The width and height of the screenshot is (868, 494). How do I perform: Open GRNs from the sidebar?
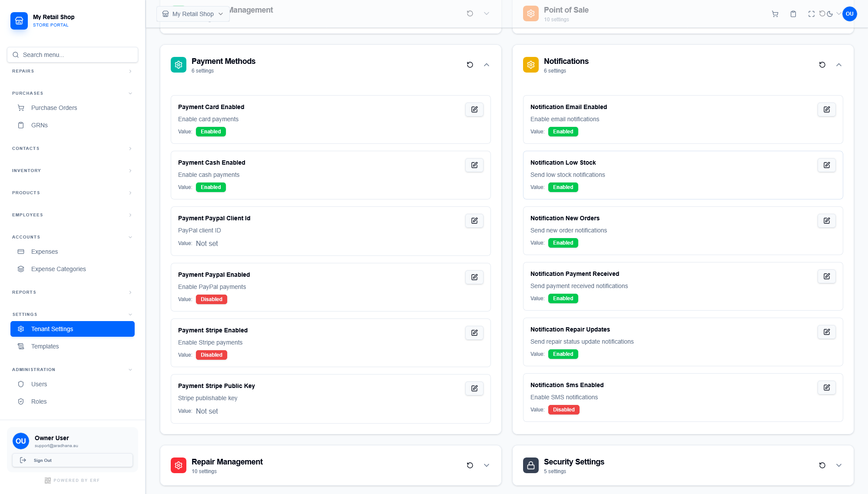coord(73,125)
